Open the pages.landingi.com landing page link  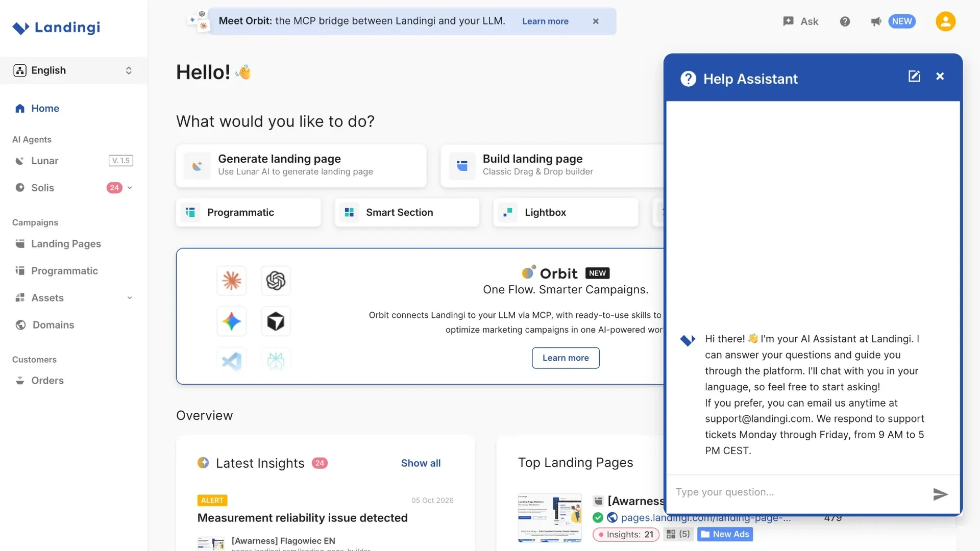[x=705, y=518]
